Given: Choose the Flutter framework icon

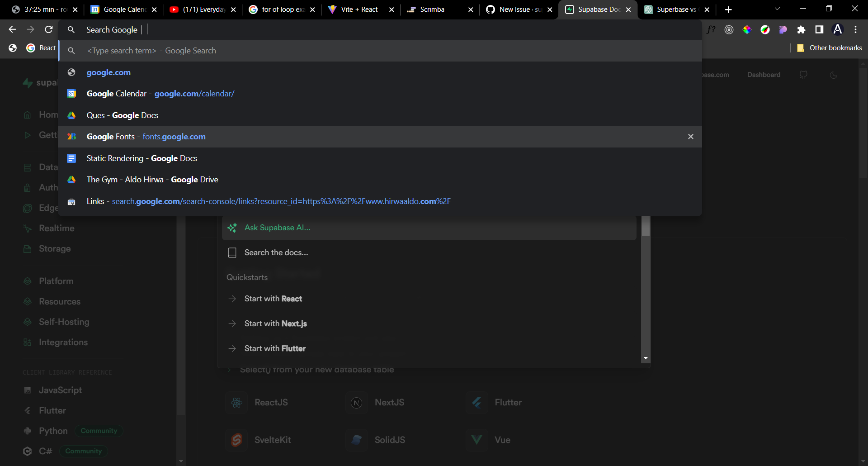Looking at the screenshot, I should pyautogui.click(x=476, y=402).
